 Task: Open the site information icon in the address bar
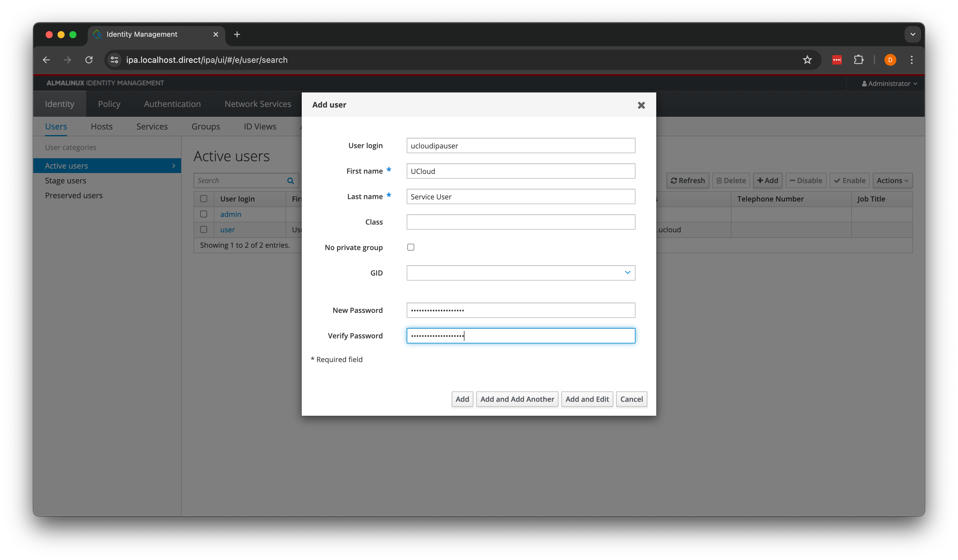(x=114, y=60)
